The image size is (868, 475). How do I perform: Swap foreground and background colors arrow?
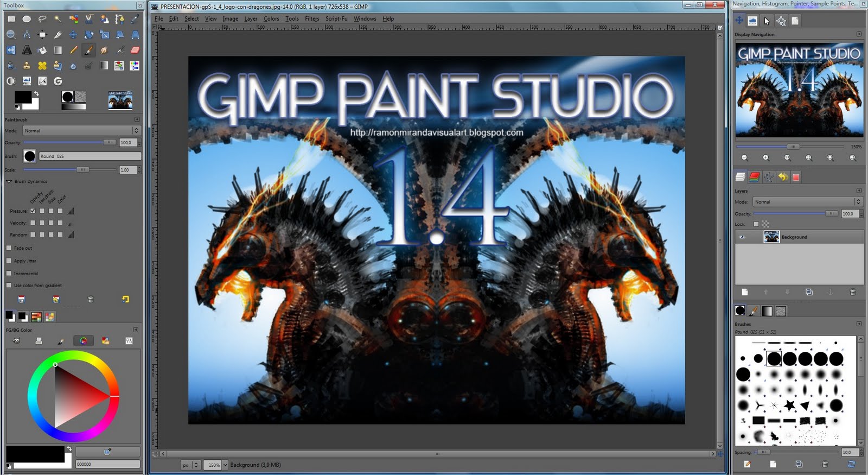click(x=36, y=94)
